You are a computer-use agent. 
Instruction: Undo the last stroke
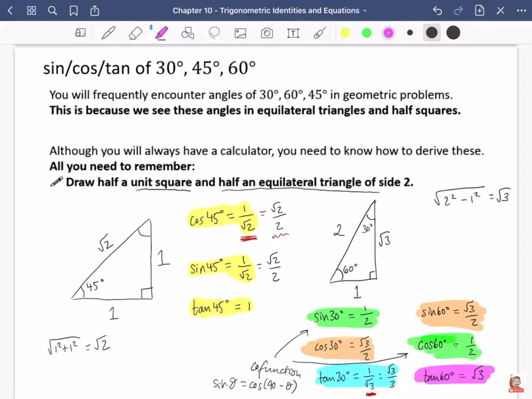(437, 11)
